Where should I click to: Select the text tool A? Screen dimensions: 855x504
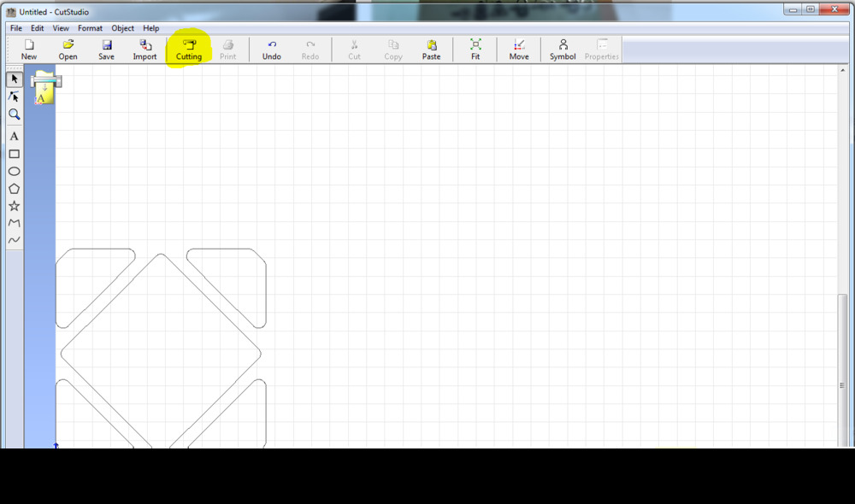click(x=15, y=136)
